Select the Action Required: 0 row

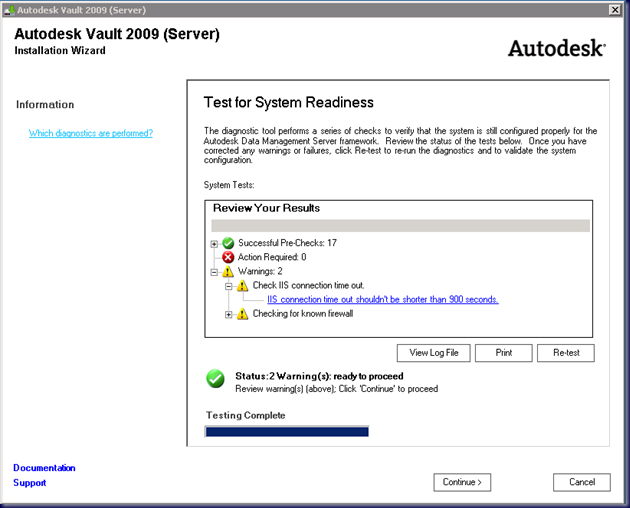272,257
